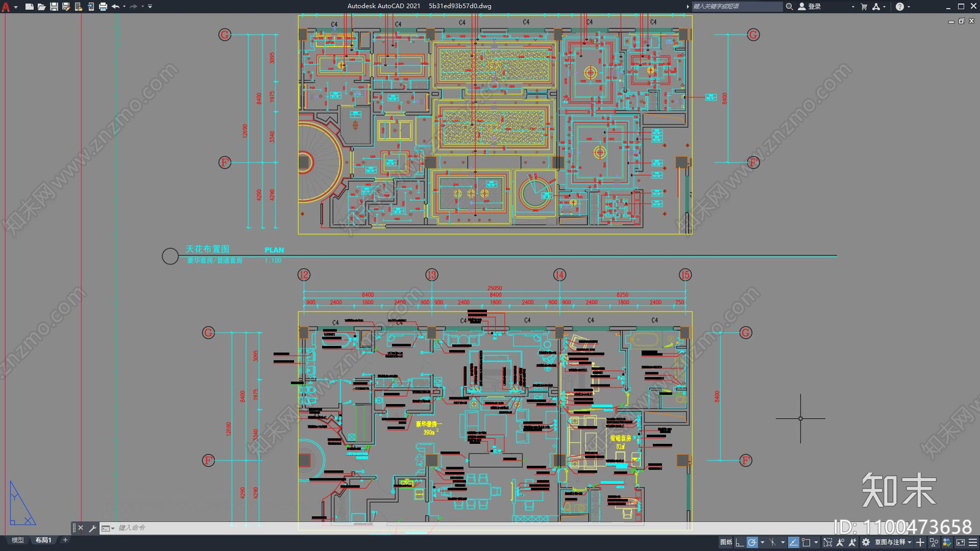Viewport: 980px width, 551px height.
Task: Expand the undo history dropdown arrow
Action: 124,6
